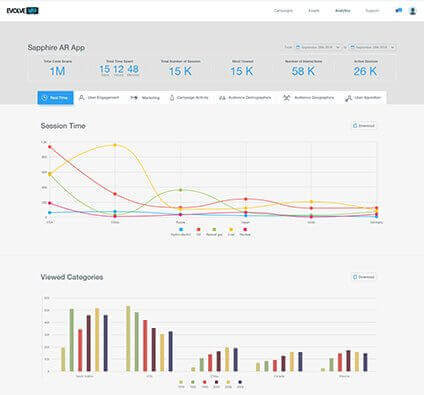Click the icon beside Audience Geographics
Viewport: 424px width, 395px height.
[286, 98]
